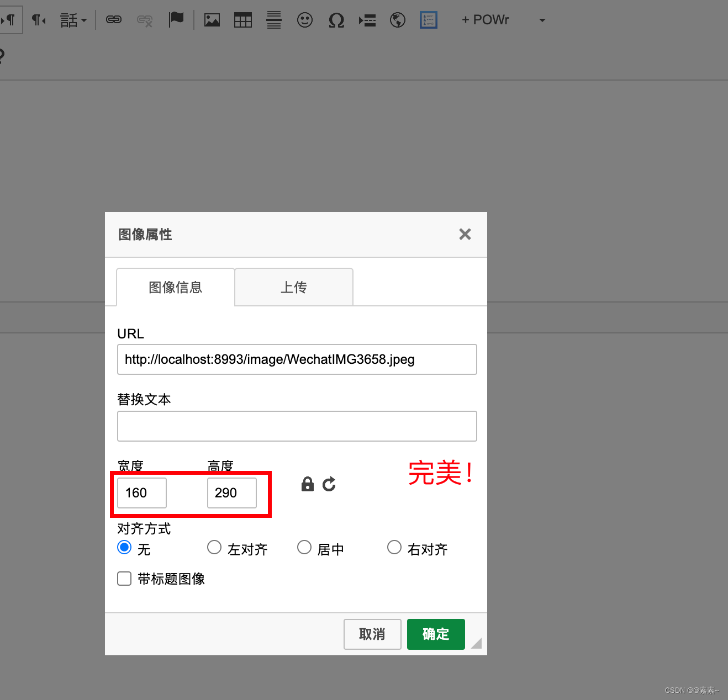Image resolution: width=728 pixels, height=700 pixels.
Task: Insert a table from the toolbar
Action: click(x=243, y=20)
